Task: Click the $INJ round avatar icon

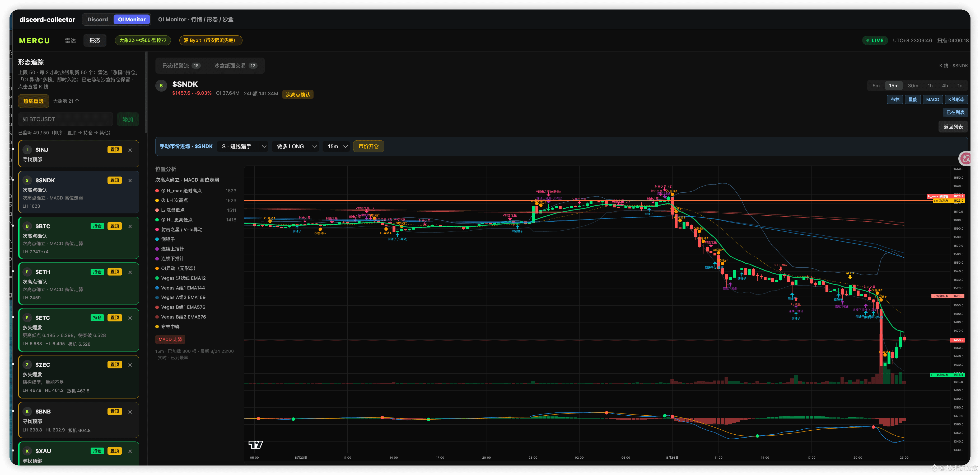Action: (x=27, y=150)
